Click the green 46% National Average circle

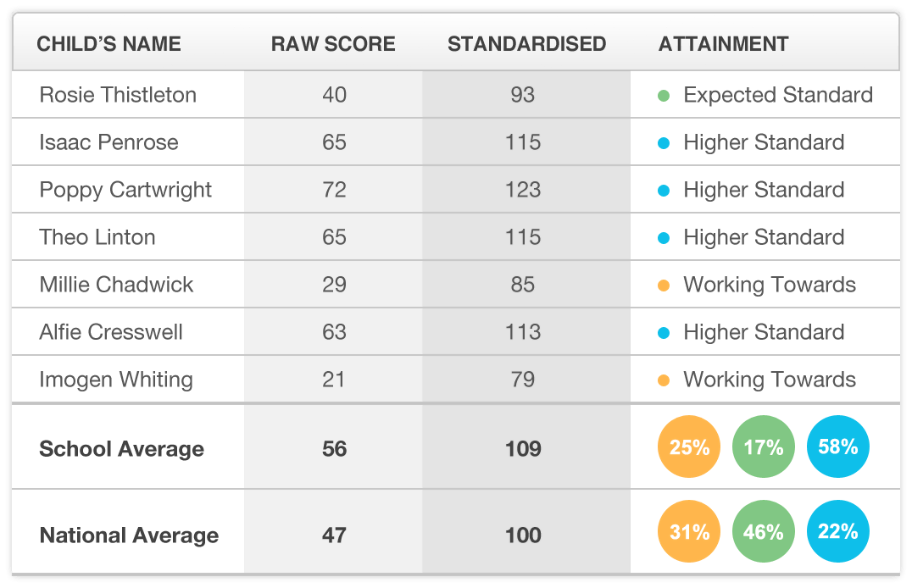(x=764, y=532)
